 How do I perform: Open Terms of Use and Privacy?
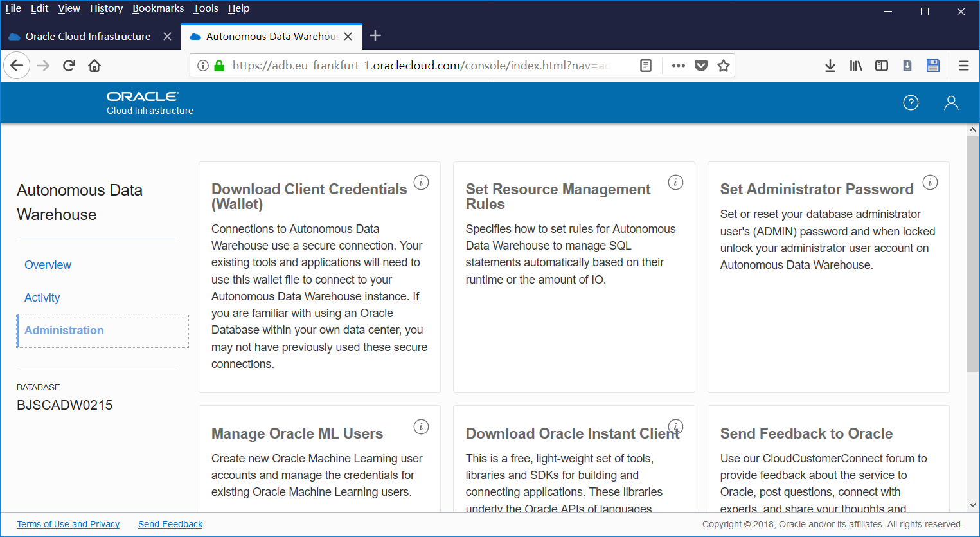coord(68,524)
